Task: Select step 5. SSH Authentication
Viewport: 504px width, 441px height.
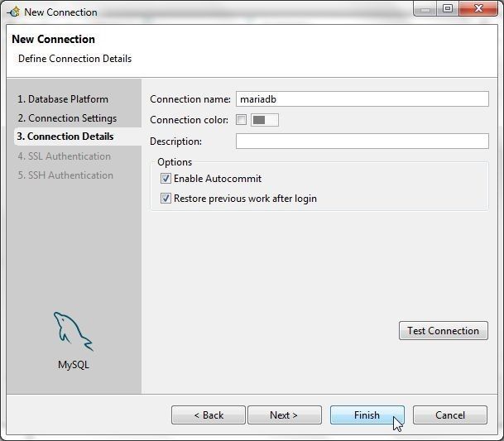Action: [65, 175]
